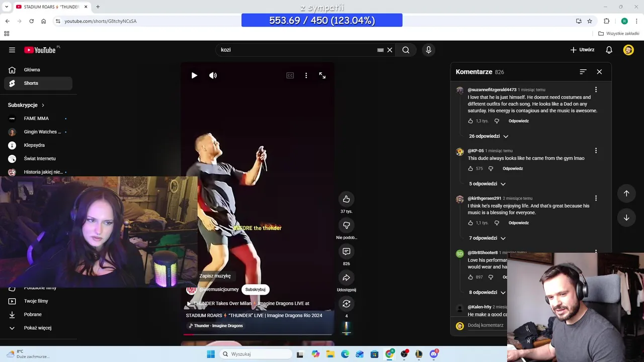Subscribe to the channel with Subskrybuj
This screenshot has height=362, width=644.
click(255, 290)
